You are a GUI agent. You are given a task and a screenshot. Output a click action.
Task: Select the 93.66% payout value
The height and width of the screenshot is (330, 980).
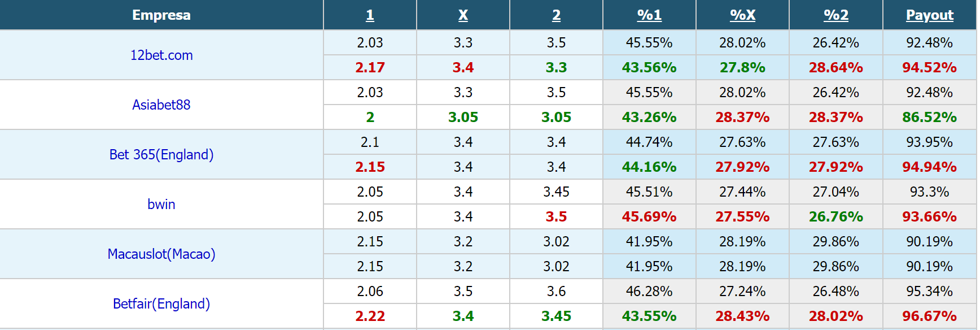[929, 216]
